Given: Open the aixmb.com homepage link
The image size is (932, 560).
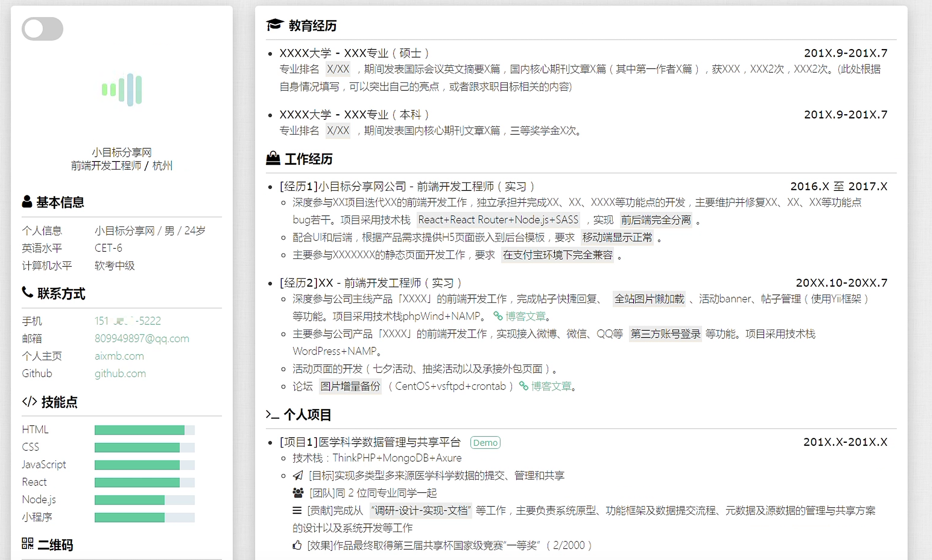Looking at the screenshot, I should (119, 356).
